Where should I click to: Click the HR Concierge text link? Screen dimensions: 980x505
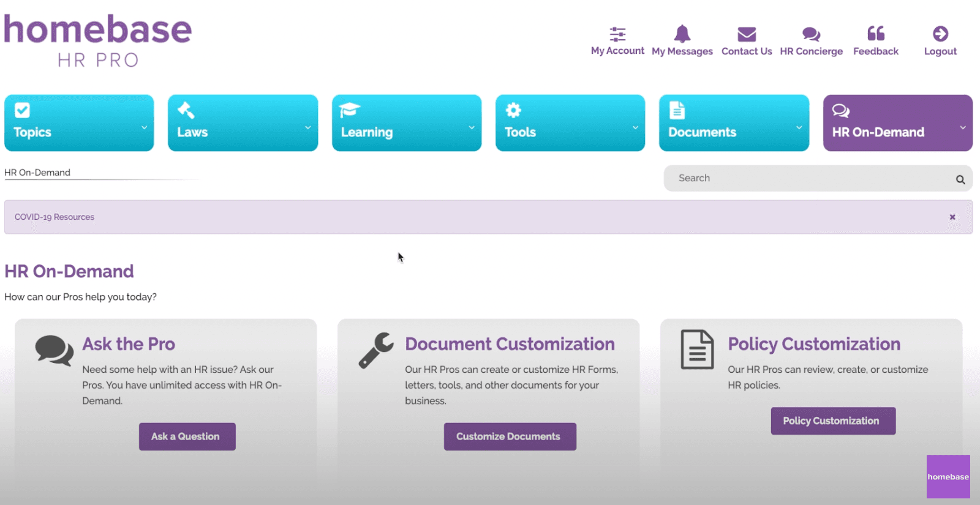click(x=811, y=51)
